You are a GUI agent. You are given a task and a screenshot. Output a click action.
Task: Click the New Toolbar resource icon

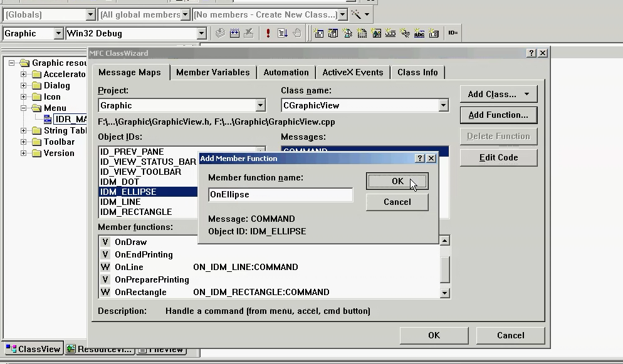click(390, 33)
